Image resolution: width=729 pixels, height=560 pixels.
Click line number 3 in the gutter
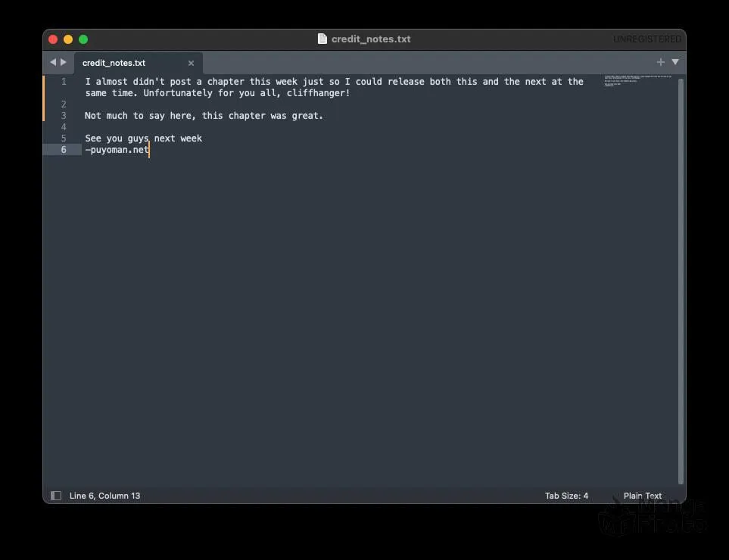coord(64,116)
